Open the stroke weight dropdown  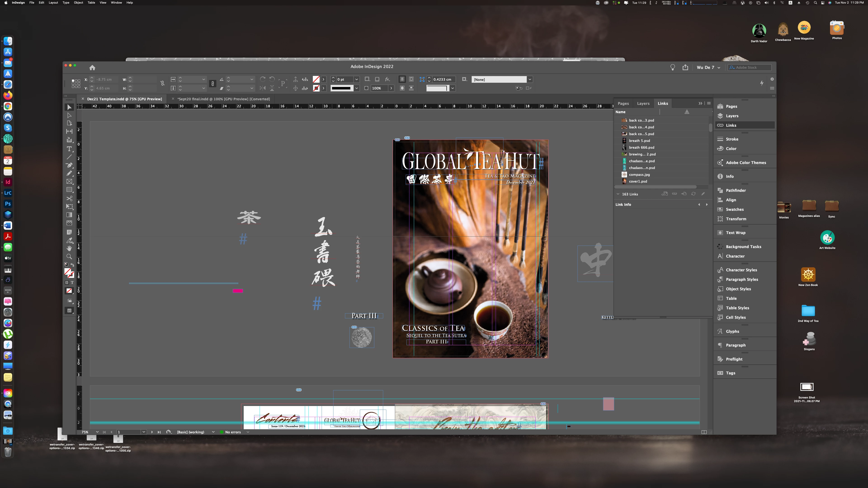tap(356, 80)
